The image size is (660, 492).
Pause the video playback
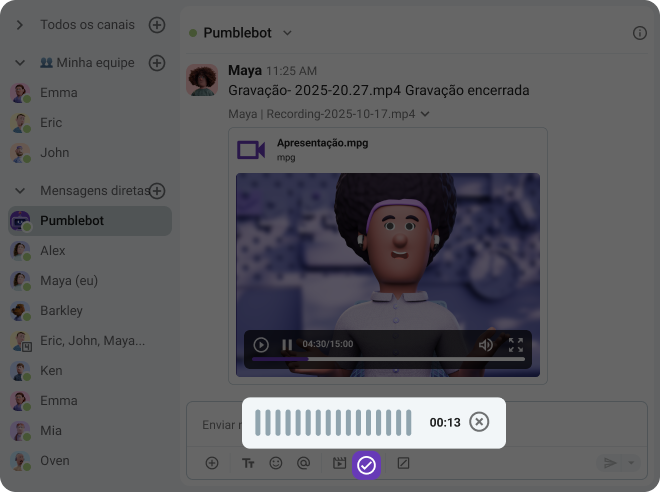pyautogui.click(x=287, y=345)
